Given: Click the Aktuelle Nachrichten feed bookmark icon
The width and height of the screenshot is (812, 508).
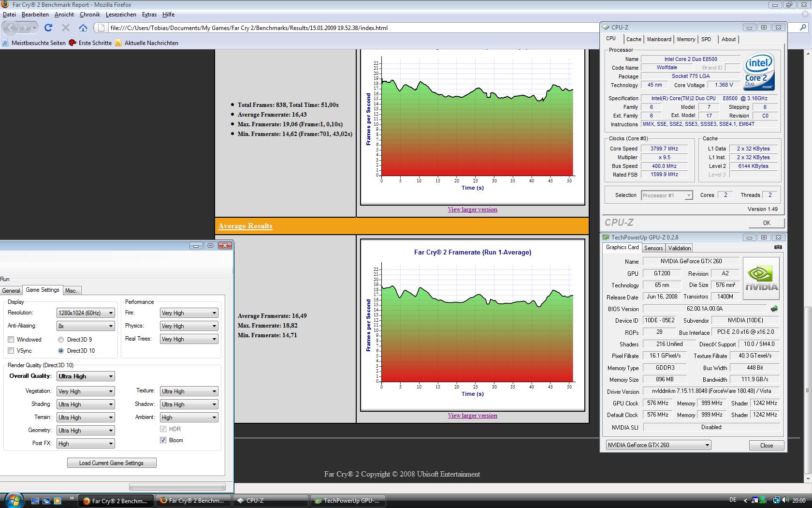Looking at the screenshot, I should click(x=118, y=43).
